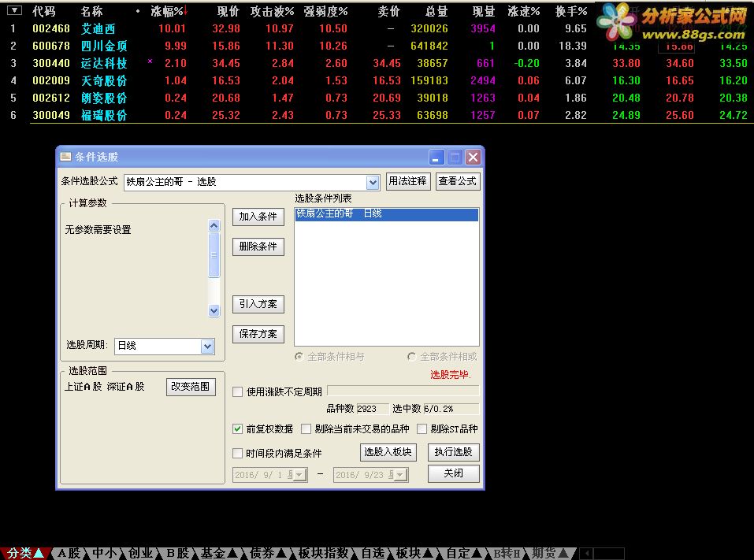
Task: Sort by 现价 column header
Action: point(228,11)
